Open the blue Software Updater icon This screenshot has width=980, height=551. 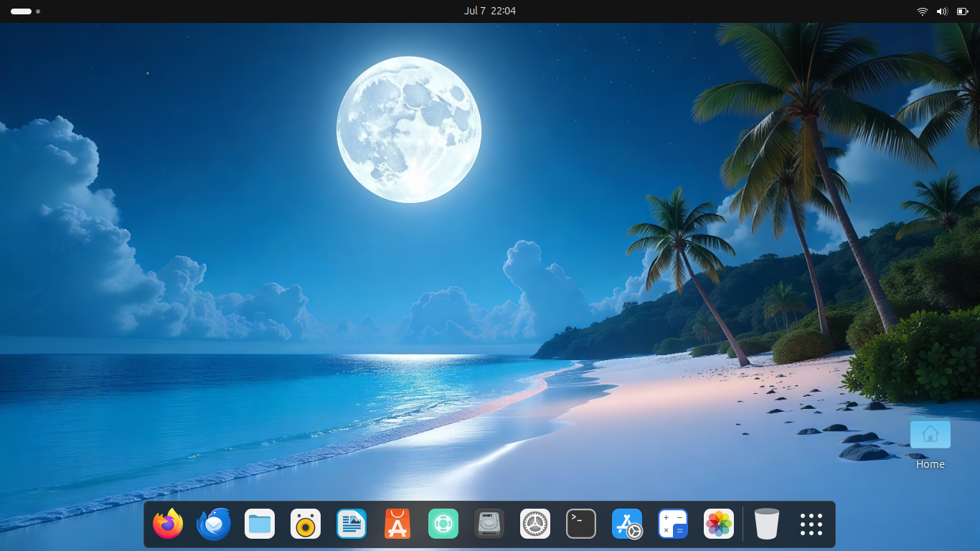click(x=627, y=524)
